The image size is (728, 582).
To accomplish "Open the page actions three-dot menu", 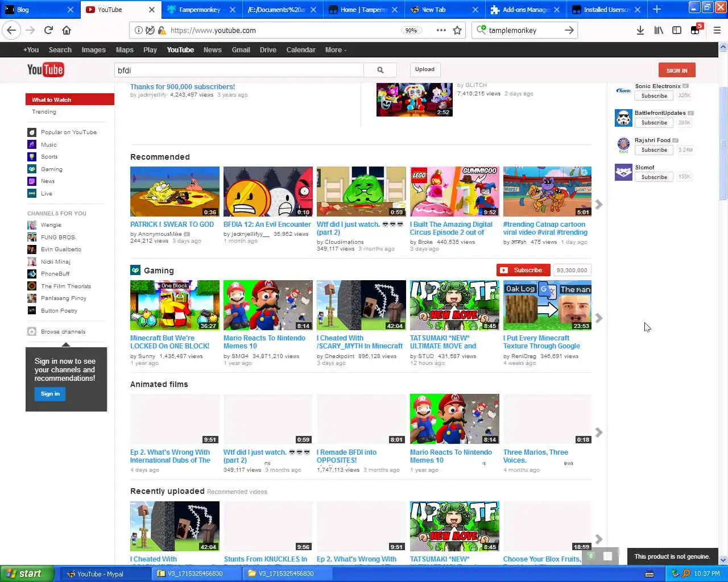I will pos(441,30).
